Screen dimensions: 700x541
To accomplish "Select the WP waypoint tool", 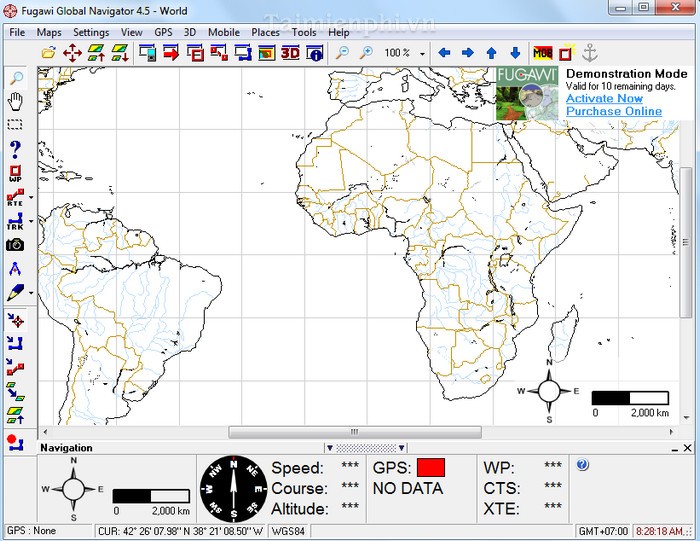I will point(15,173).
